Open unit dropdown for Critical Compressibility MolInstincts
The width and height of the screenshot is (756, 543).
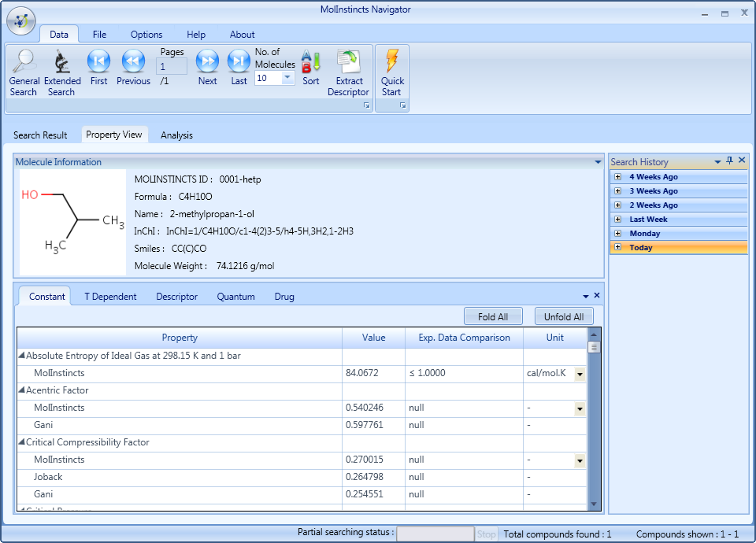(x=580, y=460)
